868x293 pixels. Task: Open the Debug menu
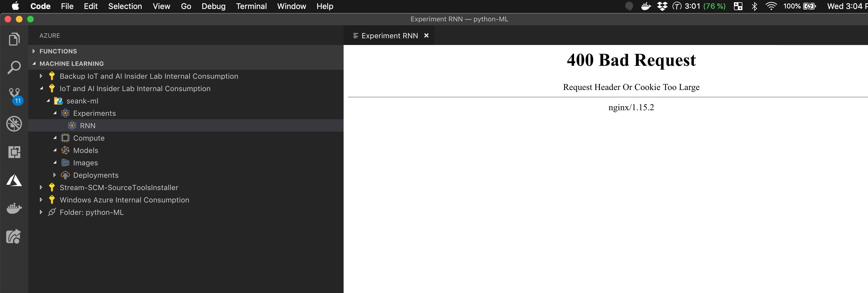214,6
